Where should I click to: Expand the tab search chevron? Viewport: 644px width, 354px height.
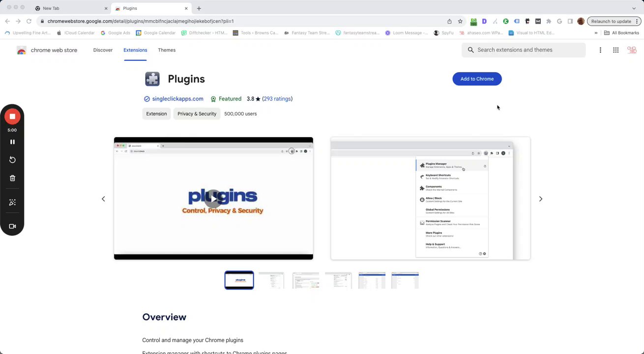click(x=634, y=8)
